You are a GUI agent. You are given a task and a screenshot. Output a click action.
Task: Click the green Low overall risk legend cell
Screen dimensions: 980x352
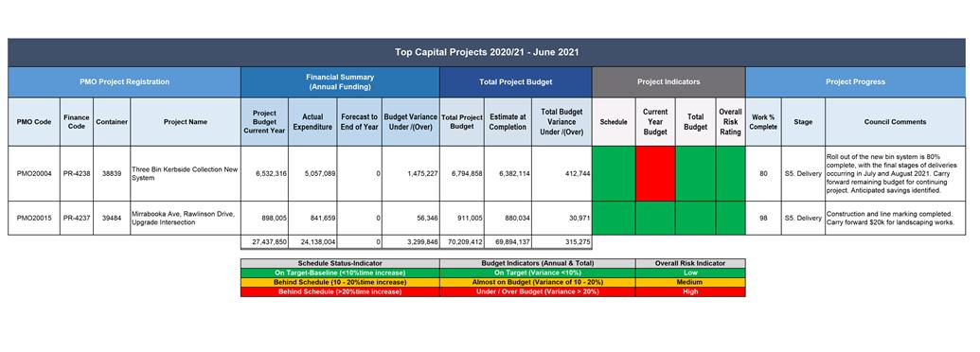(x=690, y=273)
